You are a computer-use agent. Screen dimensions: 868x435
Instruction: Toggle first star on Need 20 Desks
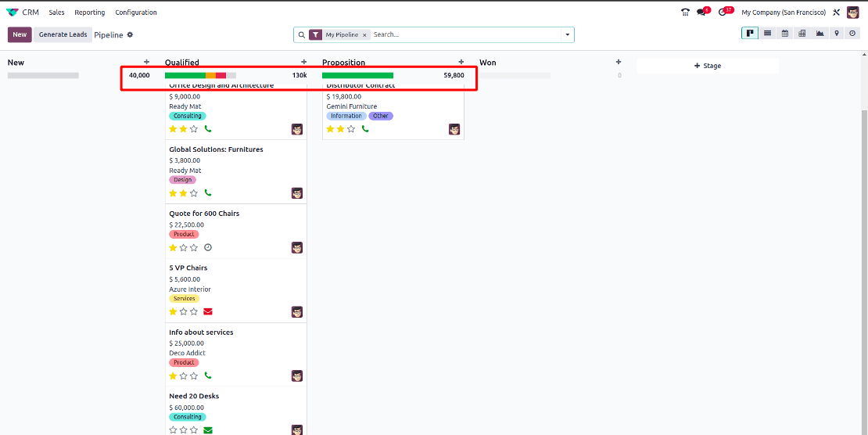pos(174,430)
